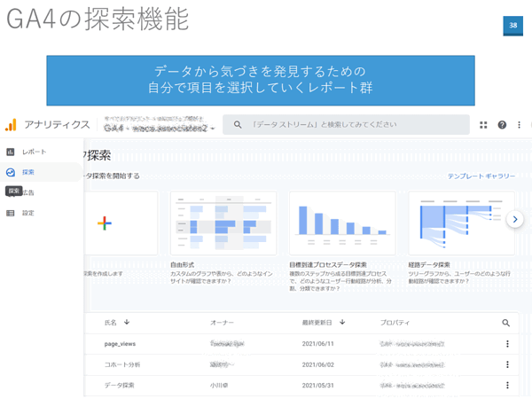The image size is (532, 399).
Task: Click the オーナー column header
Action: pos(222,323)
